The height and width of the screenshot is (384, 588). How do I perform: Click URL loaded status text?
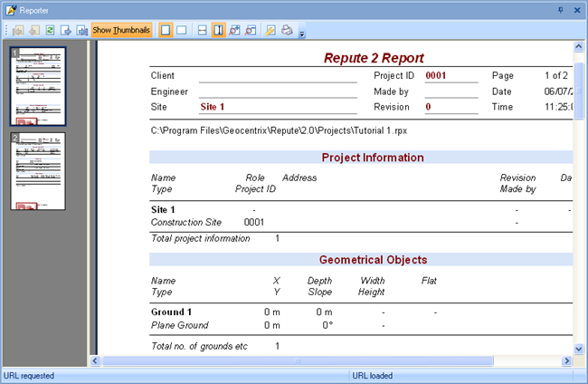(x=373, y=375)
